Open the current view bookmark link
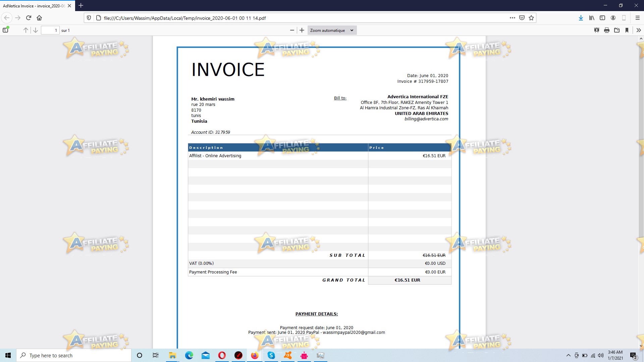Viewport: 644px width, 362px height. coord(627,30)
